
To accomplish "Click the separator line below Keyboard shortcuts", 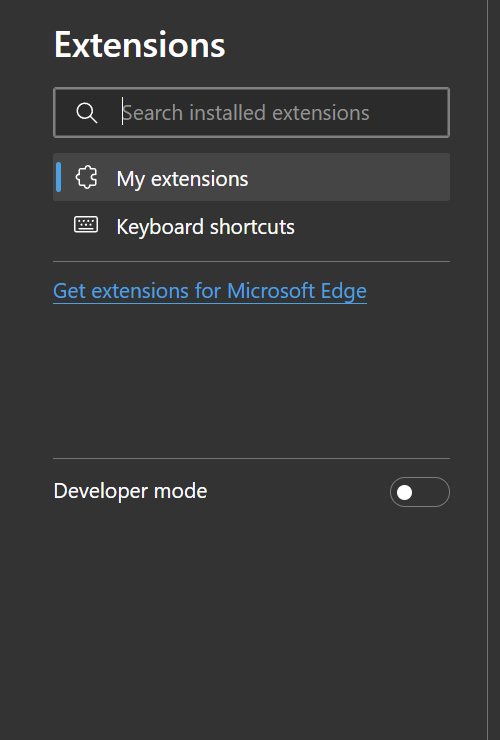I will tap(252, 261).
